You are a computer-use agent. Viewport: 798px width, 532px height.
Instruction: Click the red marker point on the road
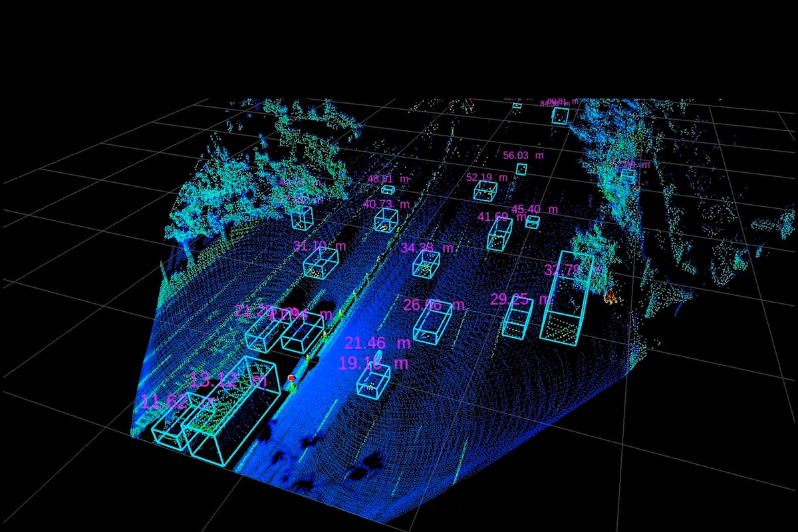(x=291, y=378)
